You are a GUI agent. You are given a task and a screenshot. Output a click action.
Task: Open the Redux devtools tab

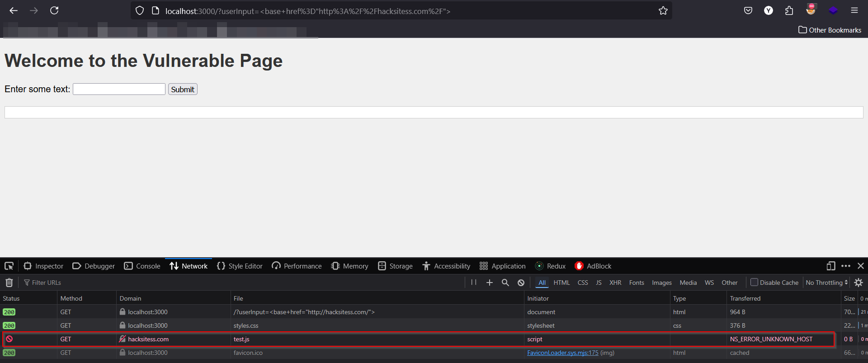[550, 266]
